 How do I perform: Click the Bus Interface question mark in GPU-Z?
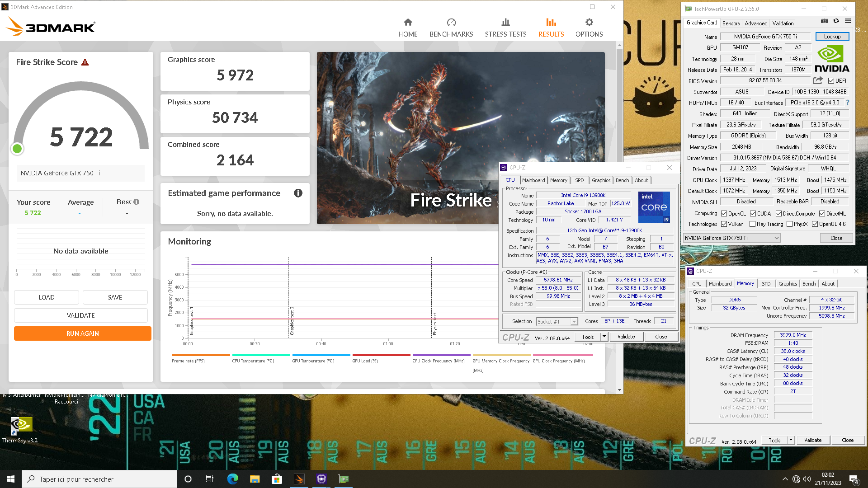pyautogui.click(x=848, y=103)
